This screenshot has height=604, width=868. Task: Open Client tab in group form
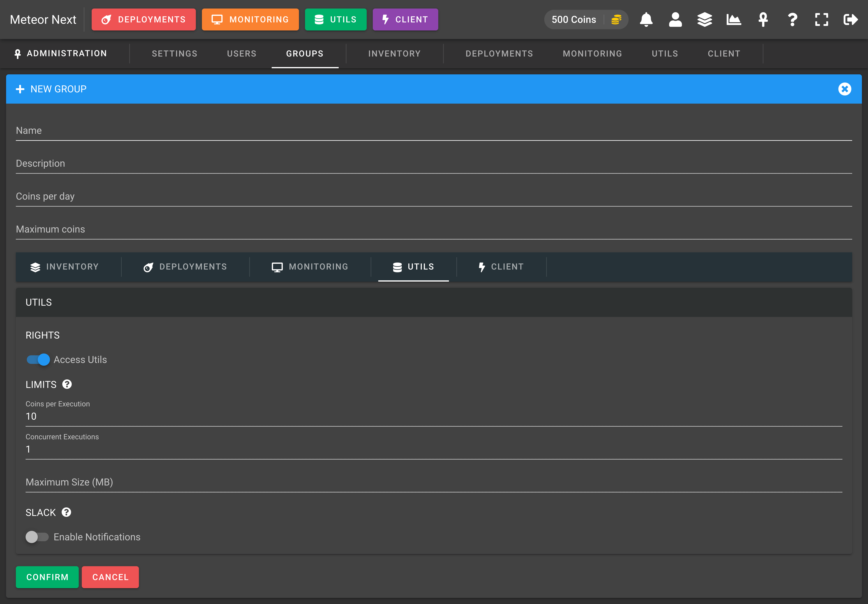point(501,267)
